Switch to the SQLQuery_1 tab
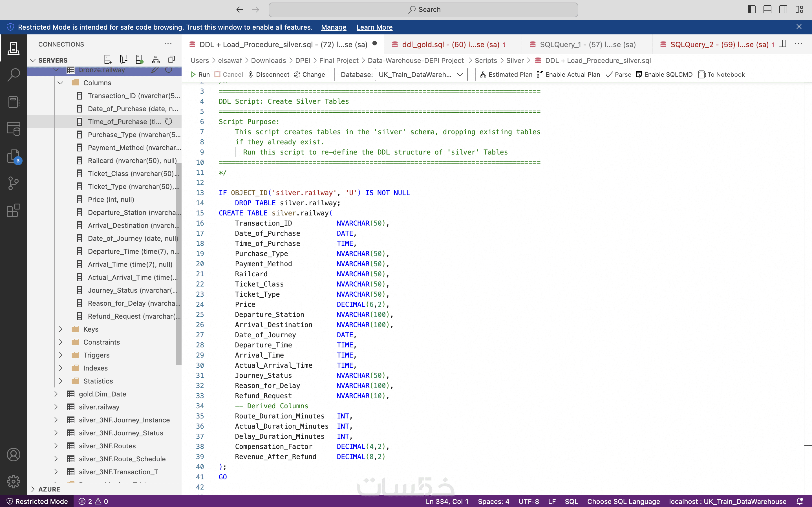Image resolution: width=812 pixels, height=507 pixels. [587, 44]
